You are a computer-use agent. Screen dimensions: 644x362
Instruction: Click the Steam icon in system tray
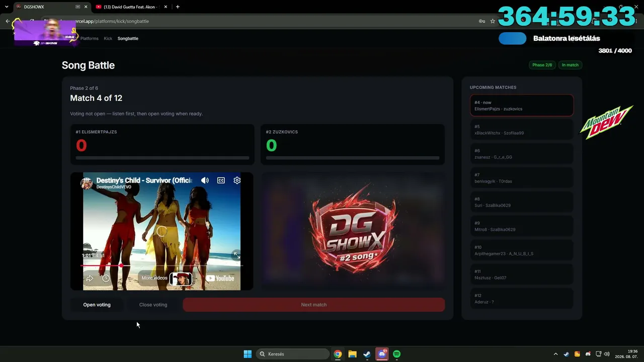click(x=566, y=354)
